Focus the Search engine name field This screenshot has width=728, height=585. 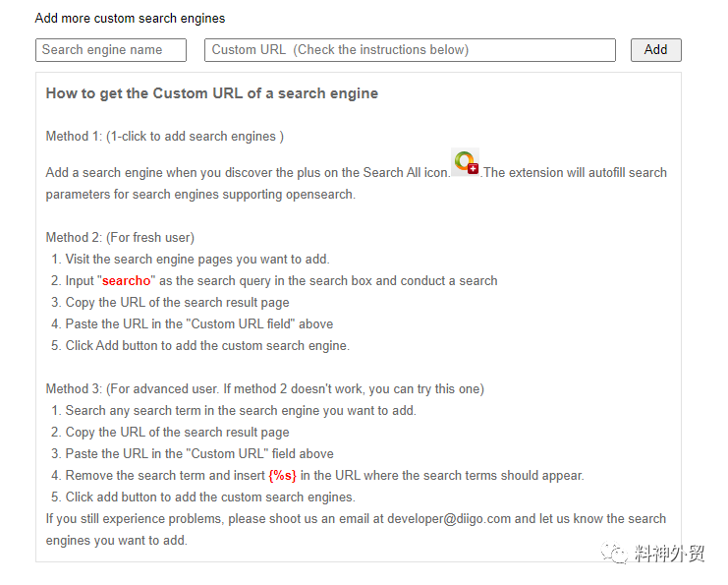pos(111,50)
